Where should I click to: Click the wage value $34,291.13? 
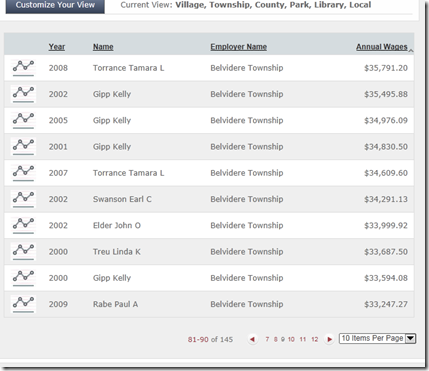(x=386, y=199)
